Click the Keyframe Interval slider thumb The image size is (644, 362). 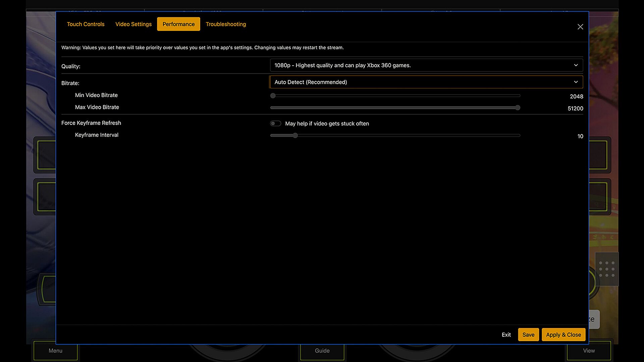point(295,135)
